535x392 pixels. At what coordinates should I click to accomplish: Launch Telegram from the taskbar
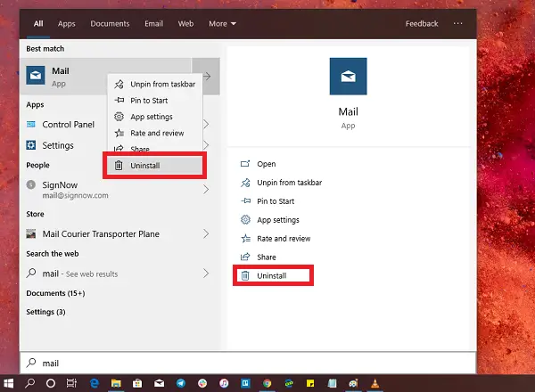[181, 383]
